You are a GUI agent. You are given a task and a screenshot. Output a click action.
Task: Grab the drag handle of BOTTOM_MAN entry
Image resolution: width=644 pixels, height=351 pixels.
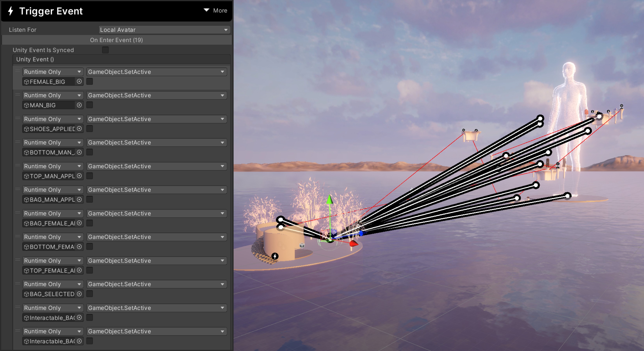18,142
